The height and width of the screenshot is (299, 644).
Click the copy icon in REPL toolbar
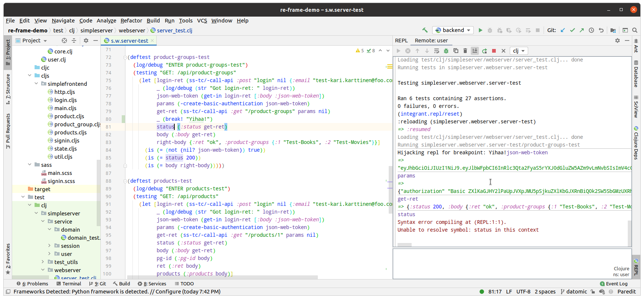pos(456,51)
